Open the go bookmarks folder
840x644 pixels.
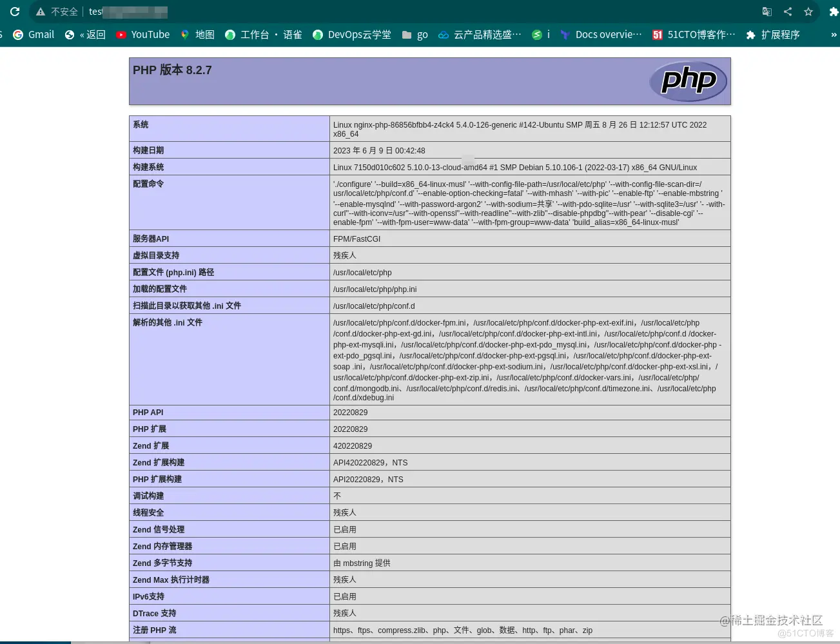pyautogui.click(x=415, y=35)
